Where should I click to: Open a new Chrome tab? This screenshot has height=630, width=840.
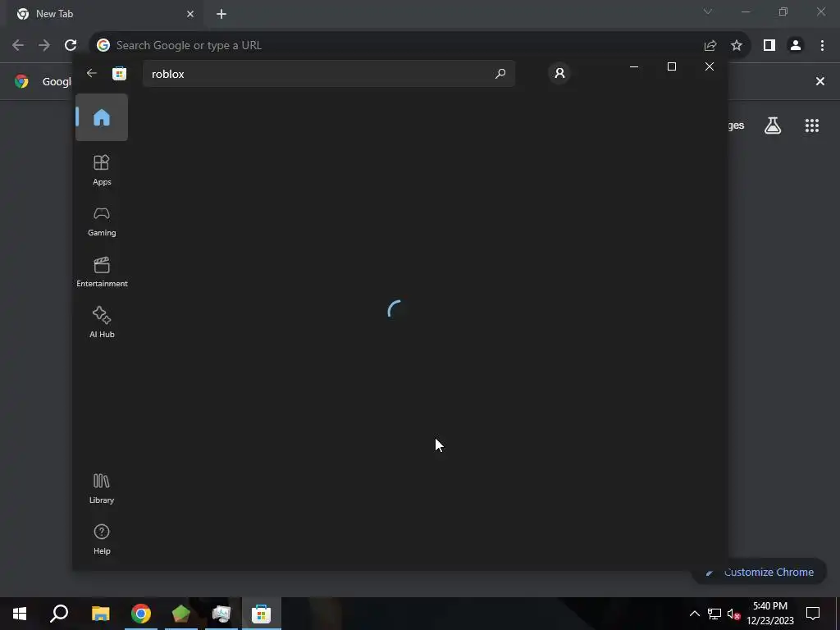click(221, 14)
